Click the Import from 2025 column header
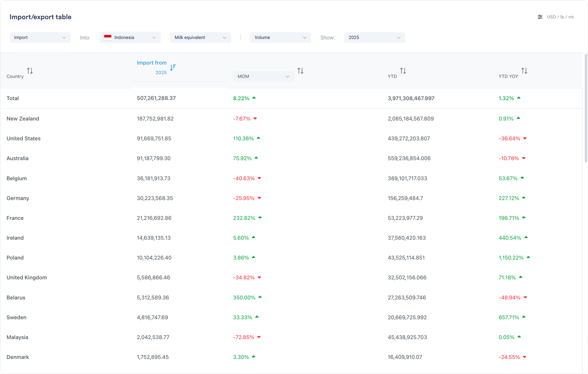This screenshot has width=588, height=374. point(151,63)
